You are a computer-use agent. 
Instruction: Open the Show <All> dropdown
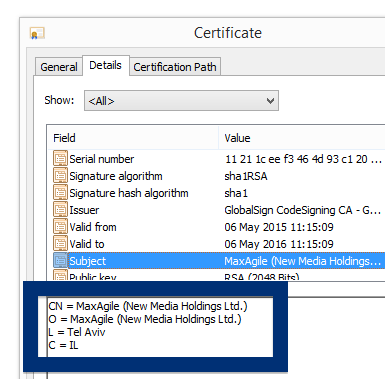[181, 101]
